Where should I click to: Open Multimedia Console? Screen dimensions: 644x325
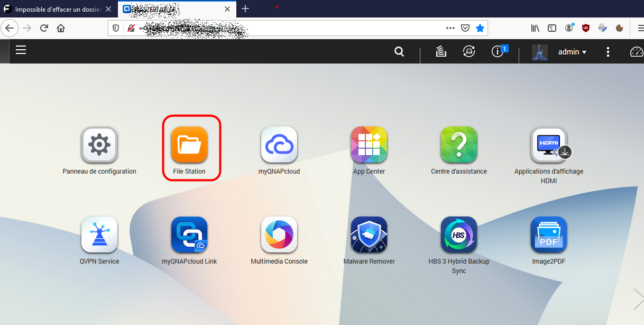[x=279, y=234]
